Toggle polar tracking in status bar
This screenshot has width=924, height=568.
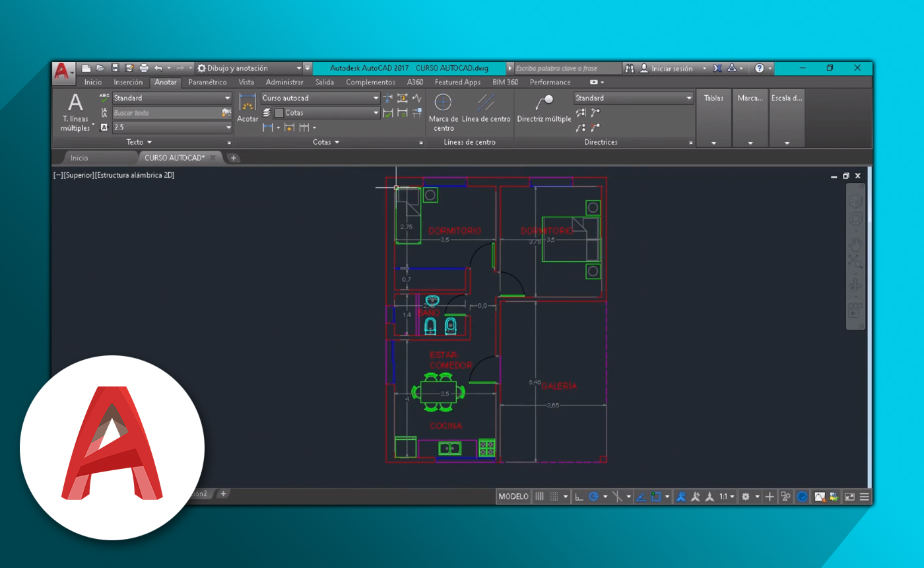[593, 497]
